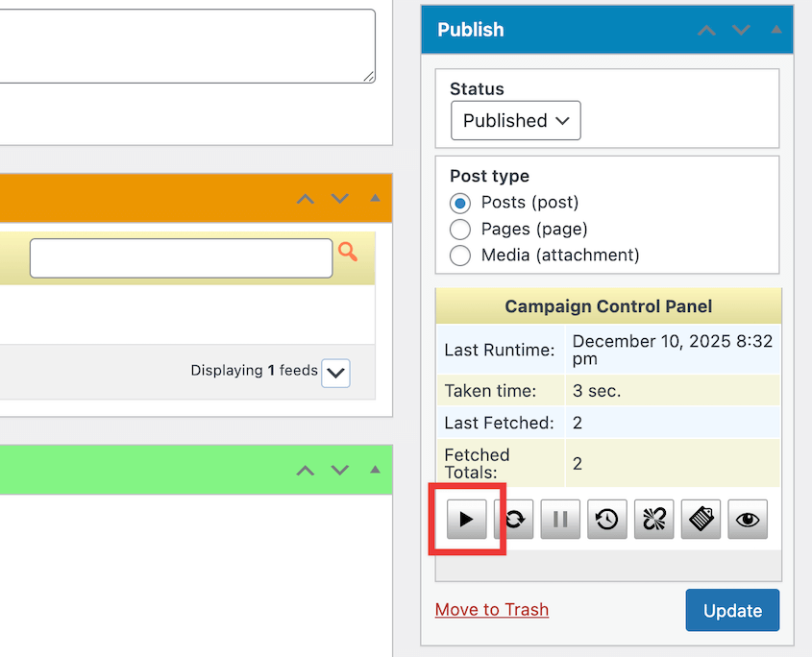Preview the campaign using the eye icon
812x657 pixels.
click(x=747, y=519)
